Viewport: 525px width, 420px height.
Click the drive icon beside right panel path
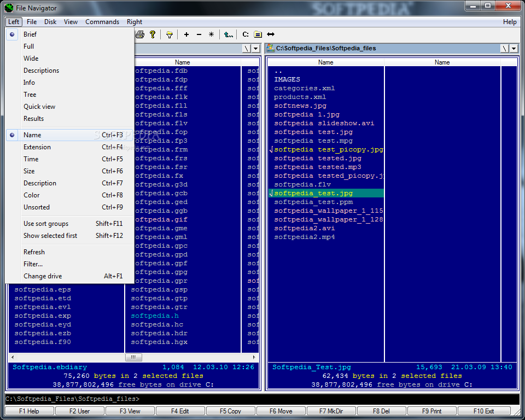(x=271, y=48)
